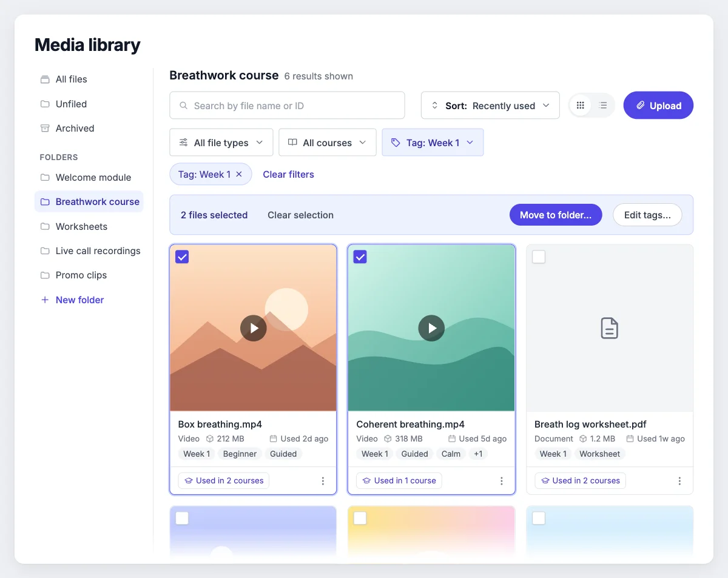Play the Box breathing video
This screenshot has width=728, height=578.
[254, 328]
